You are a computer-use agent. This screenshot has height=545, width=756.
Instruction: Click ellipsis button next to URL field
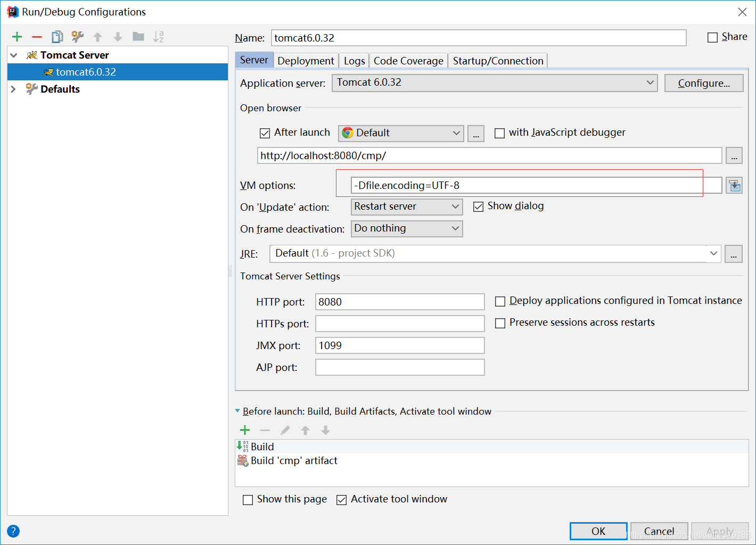734,156
